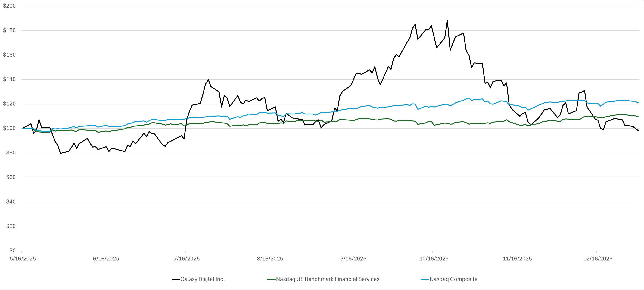Select the 6/16/2025 date label

click(106, 259)
